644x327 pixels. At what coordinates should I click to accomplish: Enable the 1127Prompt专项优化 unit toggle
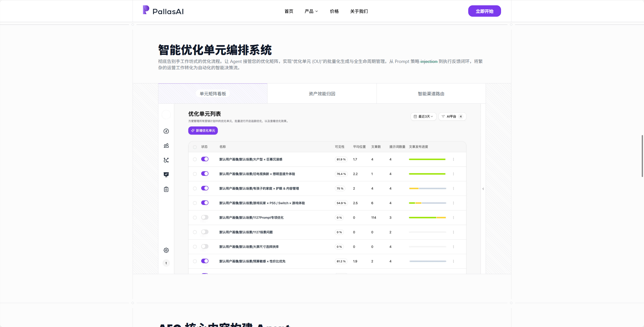tap(205, 217)
